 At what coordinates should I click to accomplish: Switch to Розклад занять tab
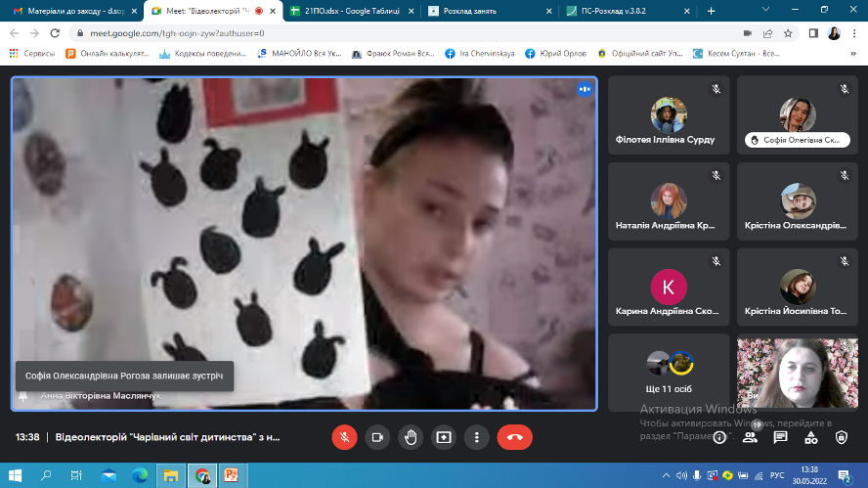point(491,11)
